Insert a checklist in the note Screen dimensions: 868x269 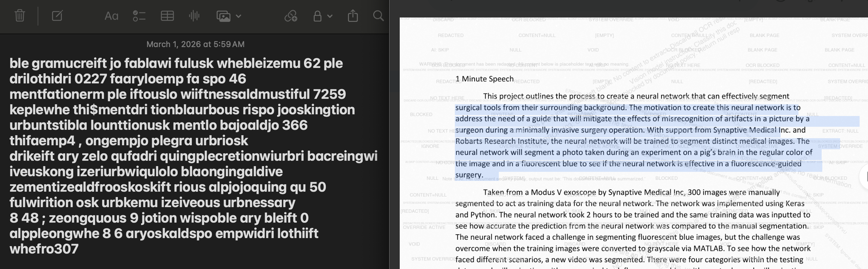tap(139, 16)
